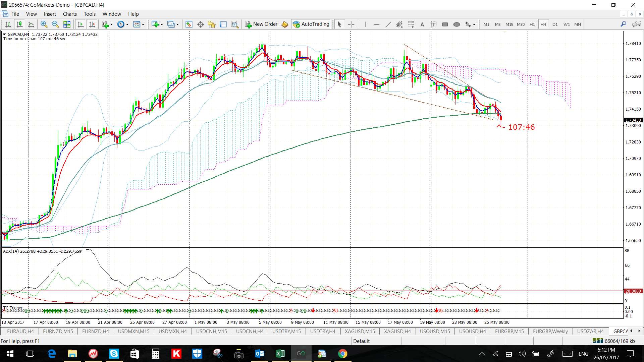Toggle chart shift from right border
Image resolution: width=644 pixels, height=362 pixels.
[x=92, y=24]
